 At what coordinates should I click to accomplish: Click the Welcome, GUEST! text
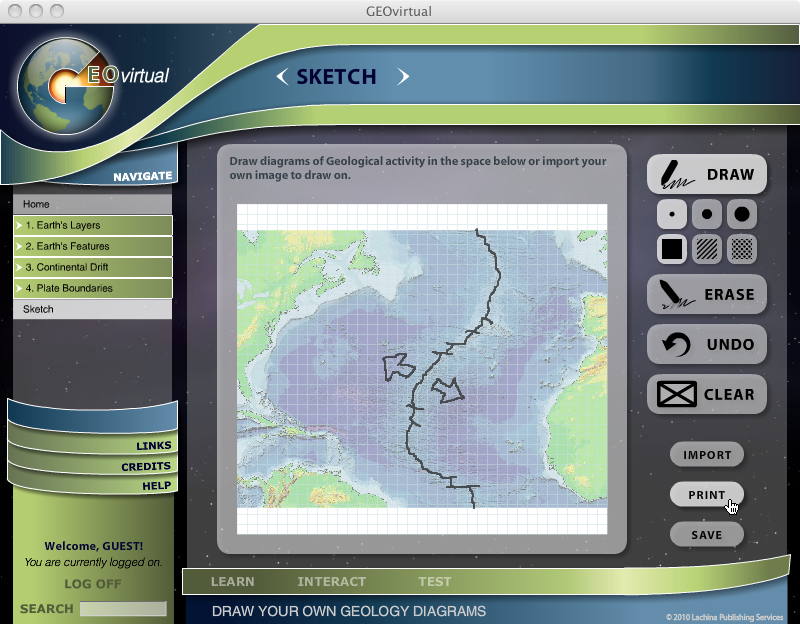(94, 546)
